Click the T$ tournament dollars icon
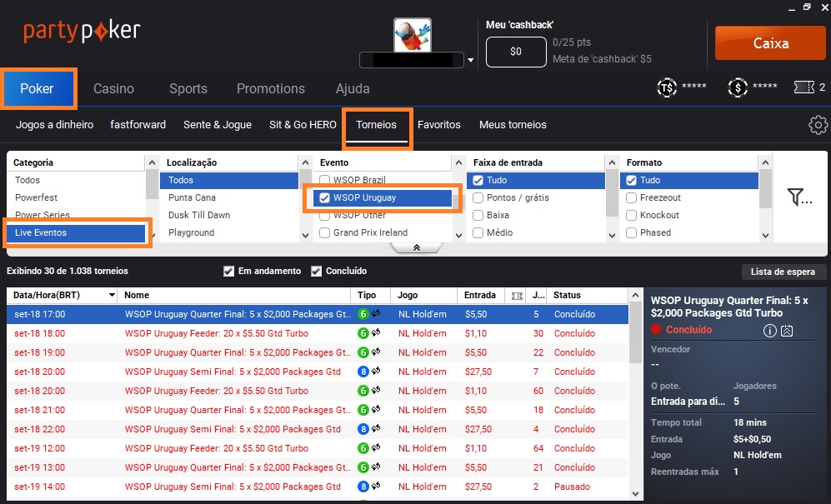 [667, 87]
